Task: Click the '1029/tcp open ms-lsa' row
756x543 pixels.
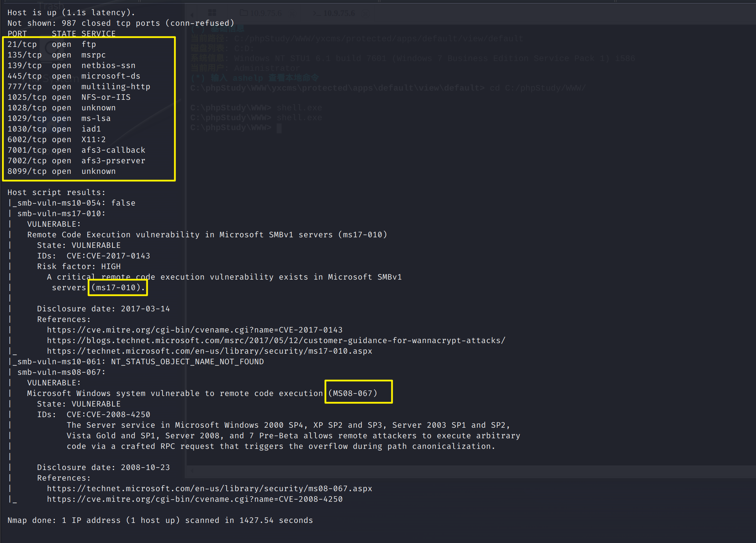Action: pyautogui.click(x=59, y=118)
